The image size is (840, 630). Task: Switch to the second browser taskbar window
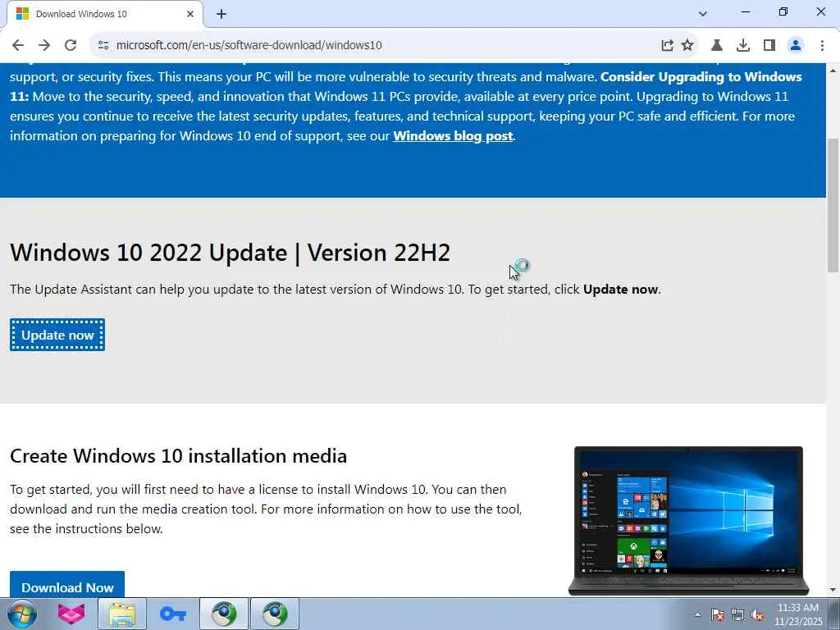click(275, 614)
